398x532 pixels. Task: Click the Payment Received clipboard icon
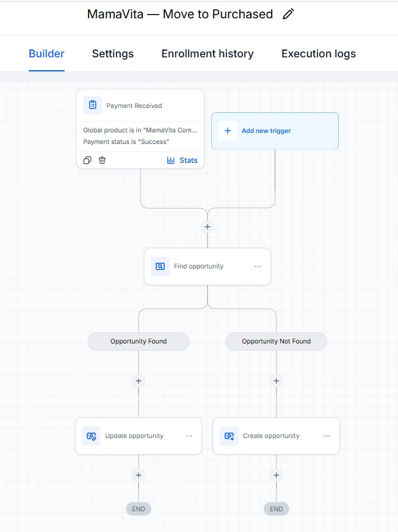(93, 105)
